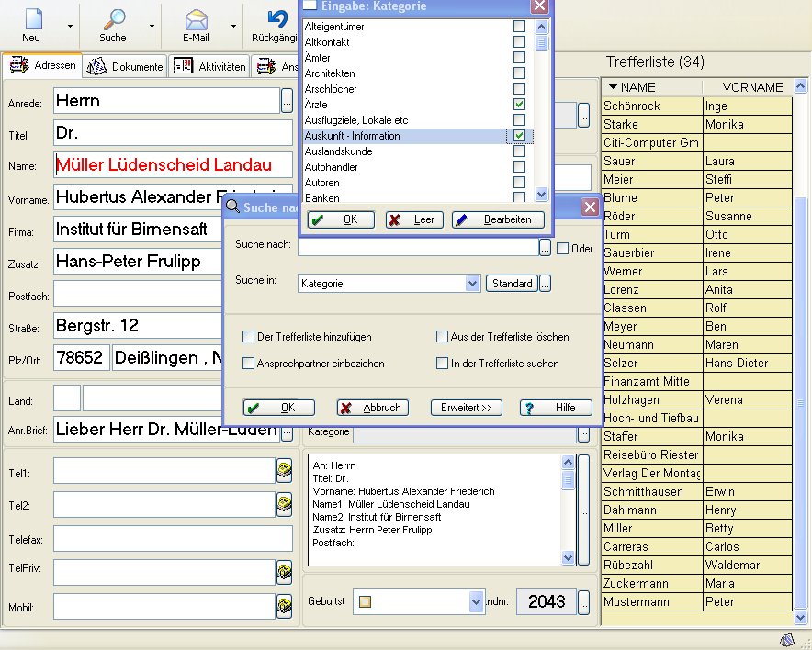This screenshot has height=650, width=812.
Task: Click the dial icon next to TelPriv
Action: point(285,572)
